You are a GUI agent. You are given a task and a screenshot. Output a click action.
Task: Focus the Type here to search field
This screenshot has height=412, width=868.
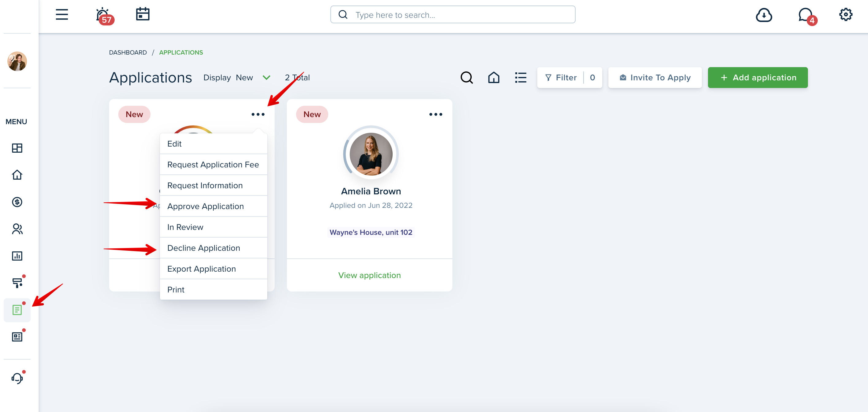tap(452, 14)
